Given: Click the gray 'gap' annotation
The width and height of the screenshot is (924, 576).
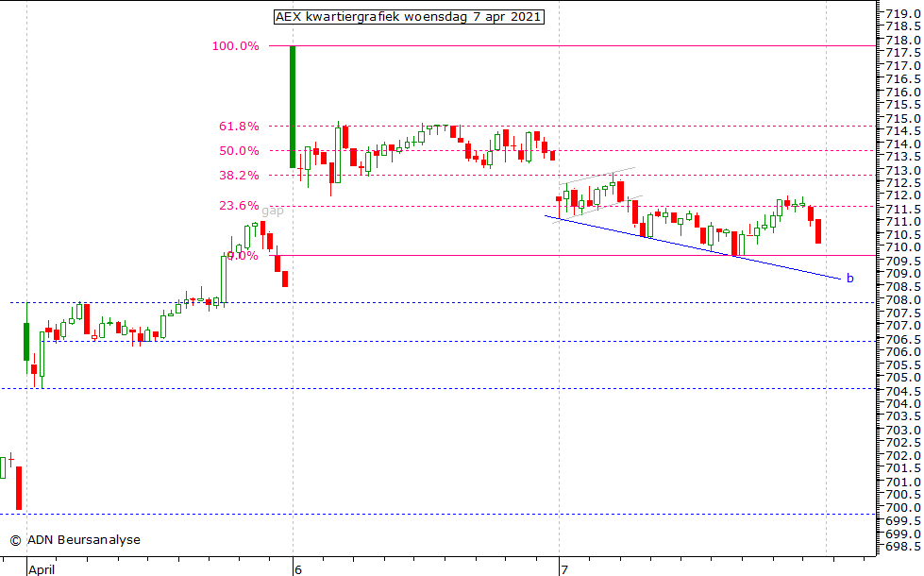Looking at the screenshot, I should tap(272, 212).
